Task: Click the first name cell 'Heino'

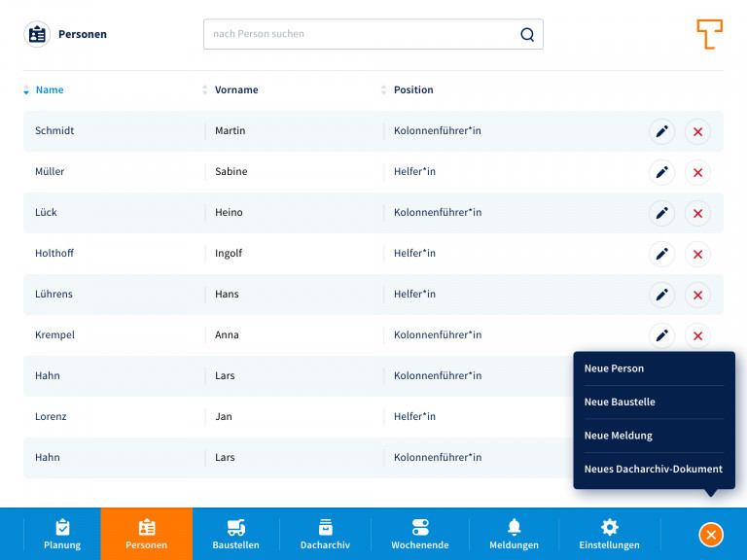Action: (x=229, y=212)
